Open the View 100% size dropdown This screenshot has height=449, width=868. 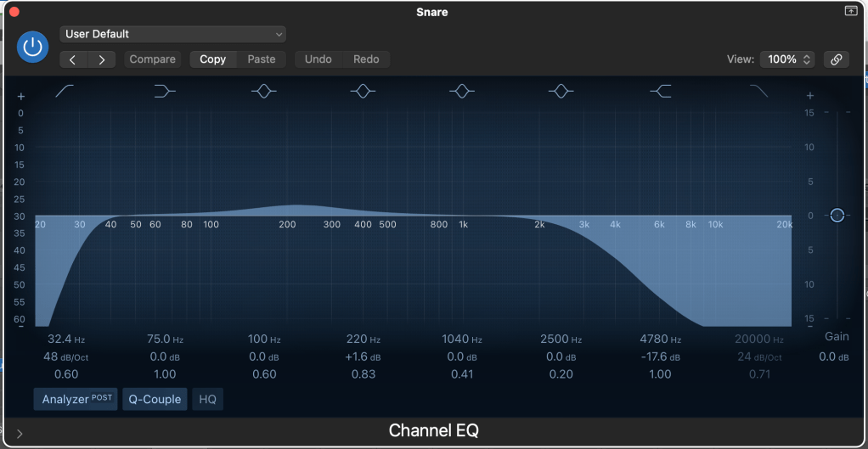[x=787, y=59]
